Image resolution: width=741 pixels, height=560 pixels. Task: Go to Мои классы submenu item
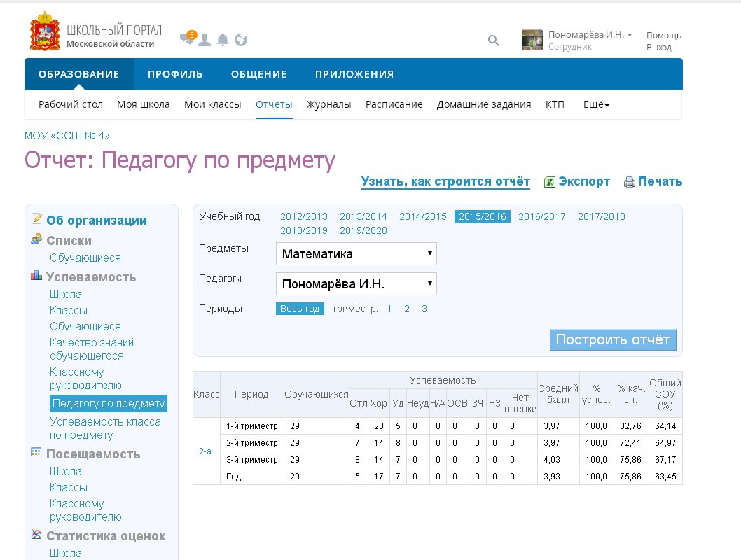(213, 104)
